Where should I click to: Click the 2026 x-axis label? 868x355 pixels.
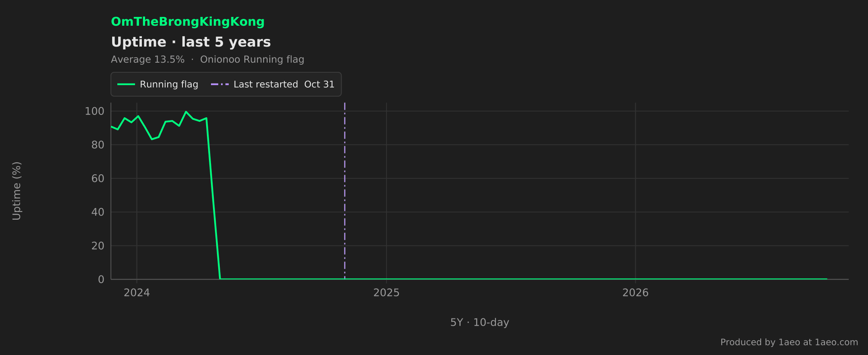click(635, 293)
